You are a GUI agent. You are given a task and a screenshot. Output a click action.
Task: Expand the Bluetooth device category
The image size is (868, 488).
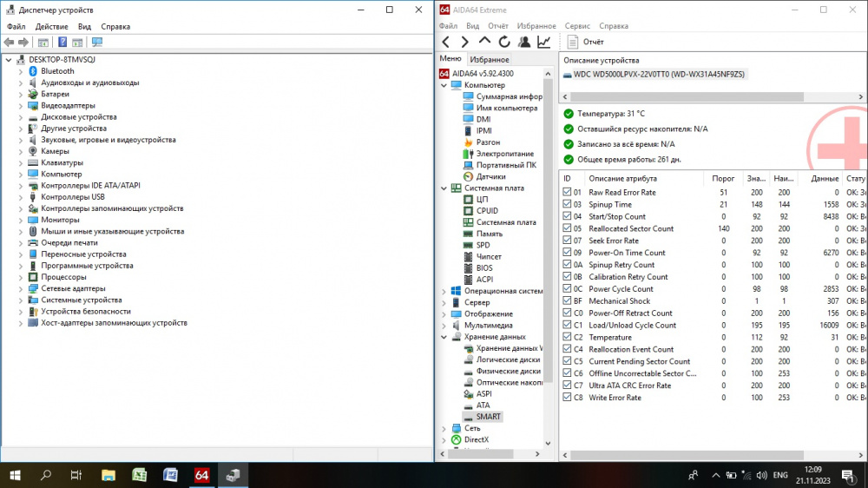point(20,71)
